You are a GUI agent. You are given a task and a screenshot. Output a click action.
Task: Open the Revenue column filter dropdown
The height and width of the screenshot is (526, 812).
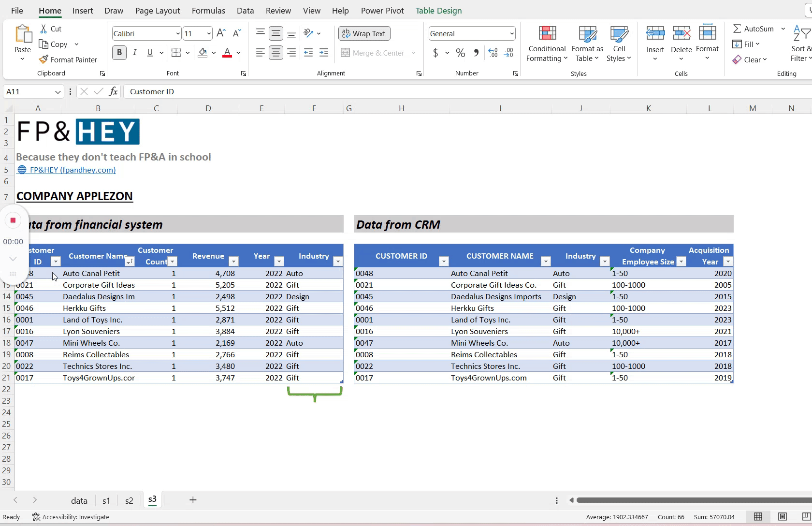click(233, 262)
